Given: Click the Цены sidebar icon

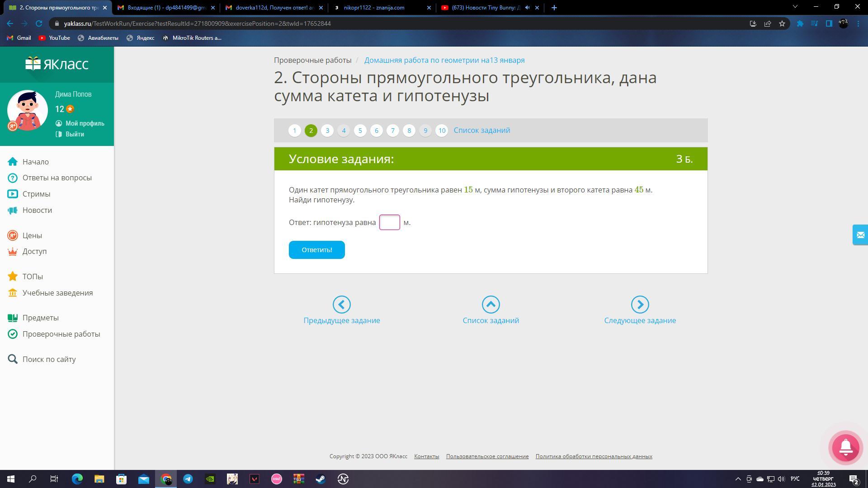Looking at the screenshot, I should coord(13,235).
